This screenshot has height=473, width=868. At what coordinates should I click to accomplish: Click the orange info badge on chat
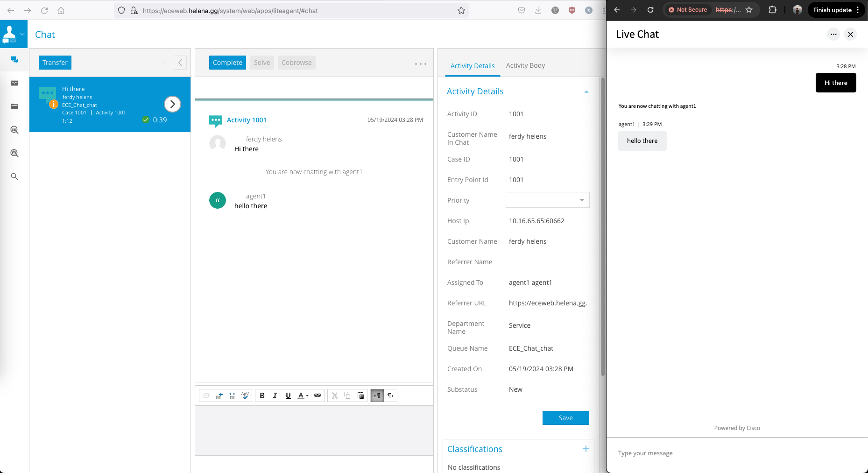54,104
